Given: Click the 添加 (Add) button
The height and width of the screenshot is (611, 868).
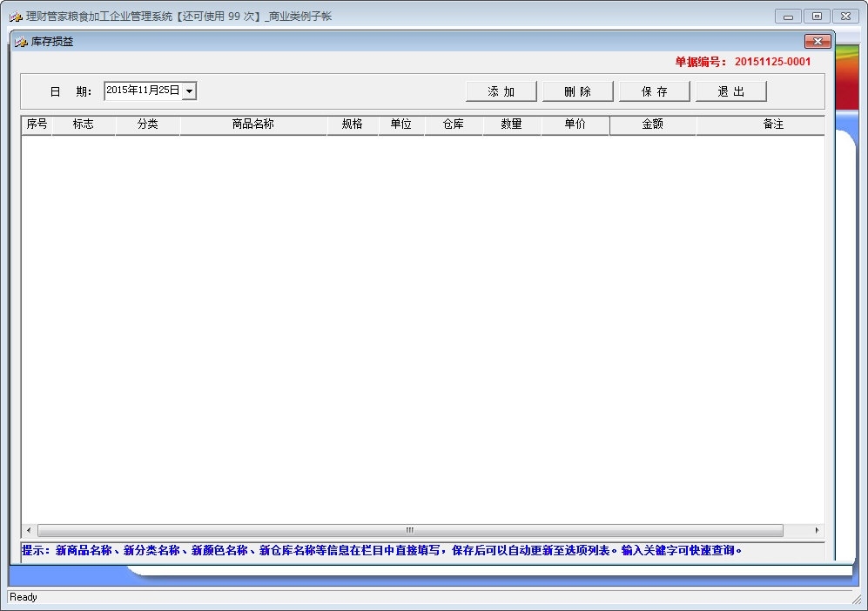Looking at the screenshot, I should [501, 91].
